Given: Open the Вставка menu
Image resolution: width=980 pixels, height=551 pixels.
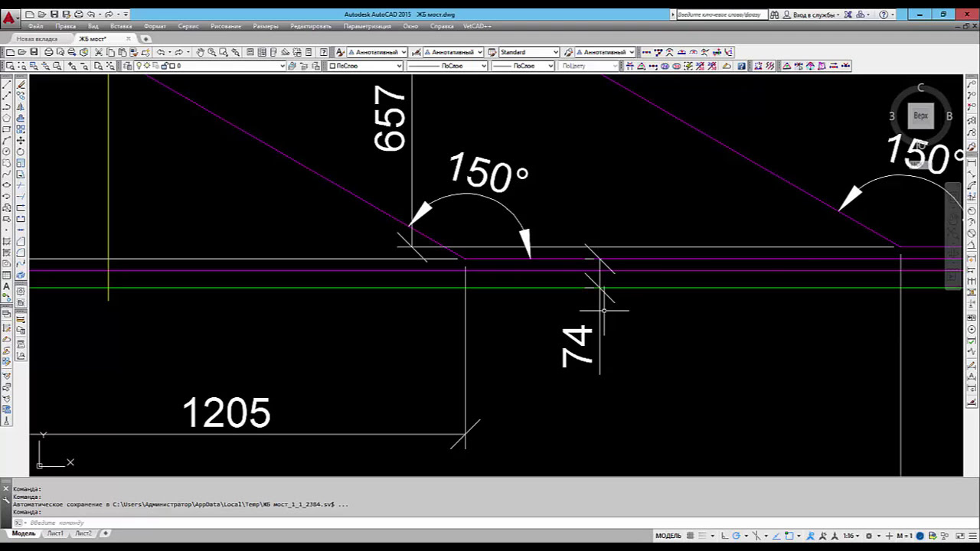Looking at the screenshot, I should click(121, 26).
